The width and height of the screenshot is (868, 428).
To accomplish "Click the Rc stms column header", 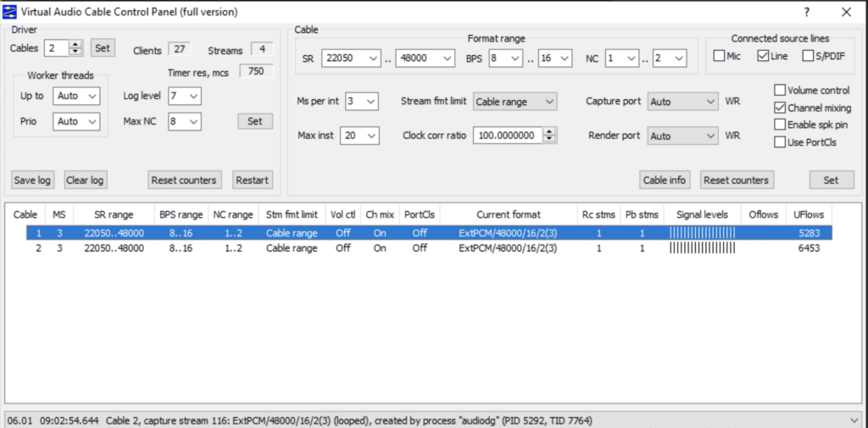I will pyautogui.click(x=598, y=214).
